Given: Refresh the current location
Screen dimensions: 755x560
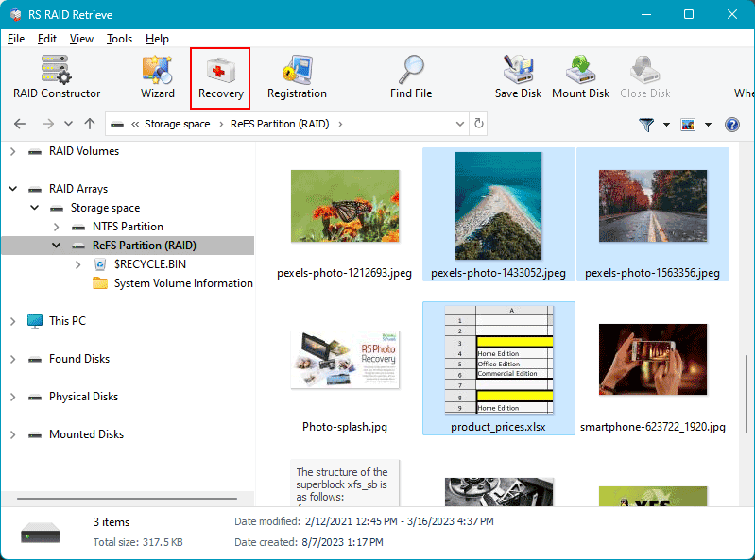Looking at the screenshot, I should point(479,124).
